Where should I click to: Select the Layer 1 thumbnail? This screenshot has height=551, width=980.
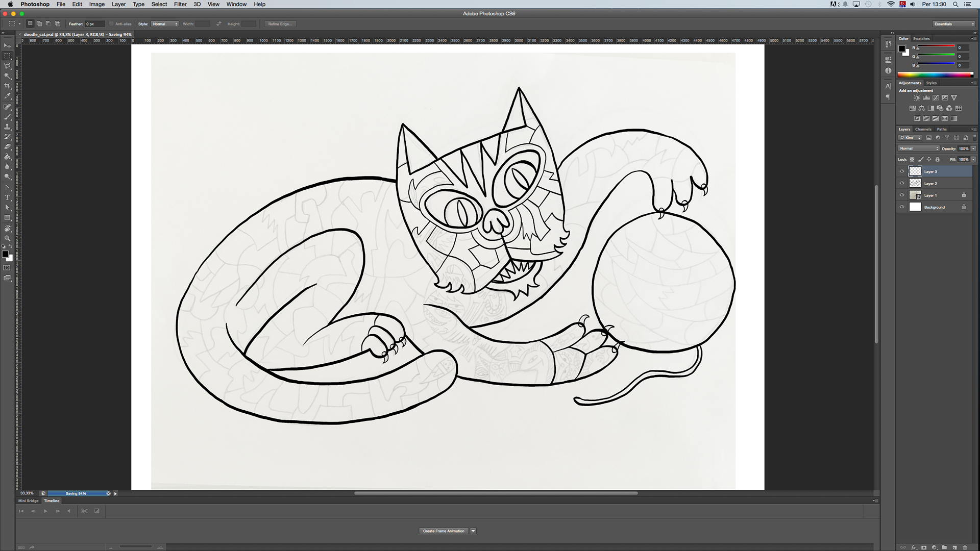[915, 195]
